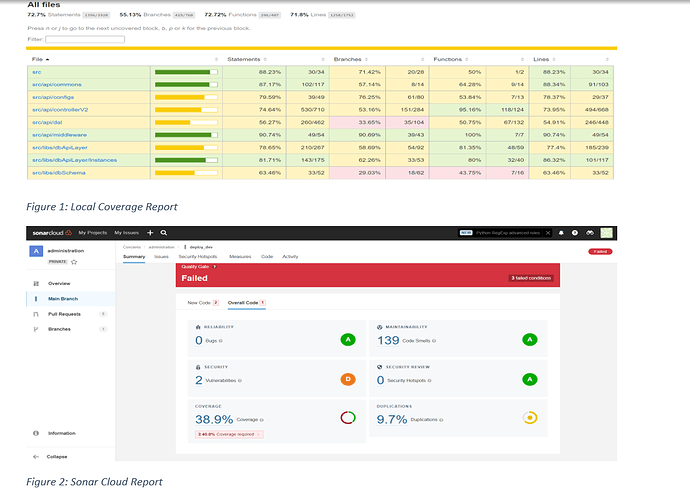Click the 139 Code Smells count
Image resolution: width=690 pixels, height=488 pixels.
tap(388, 340)
